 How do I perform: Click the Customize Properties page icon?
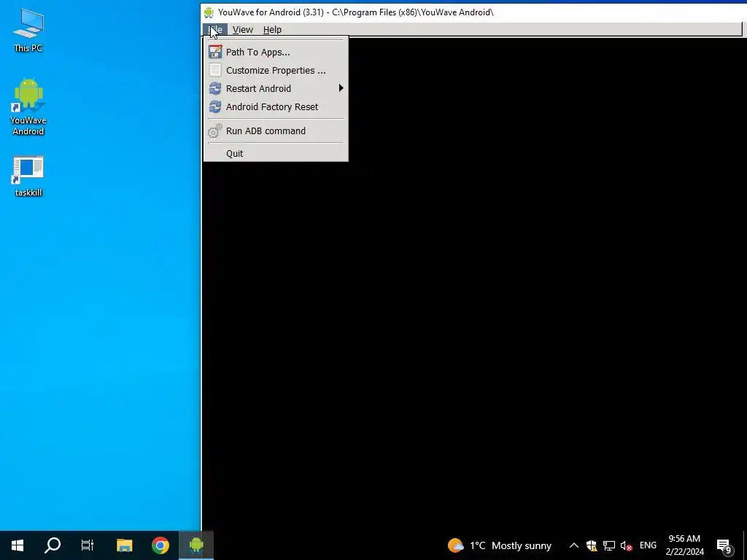(215, 70)
